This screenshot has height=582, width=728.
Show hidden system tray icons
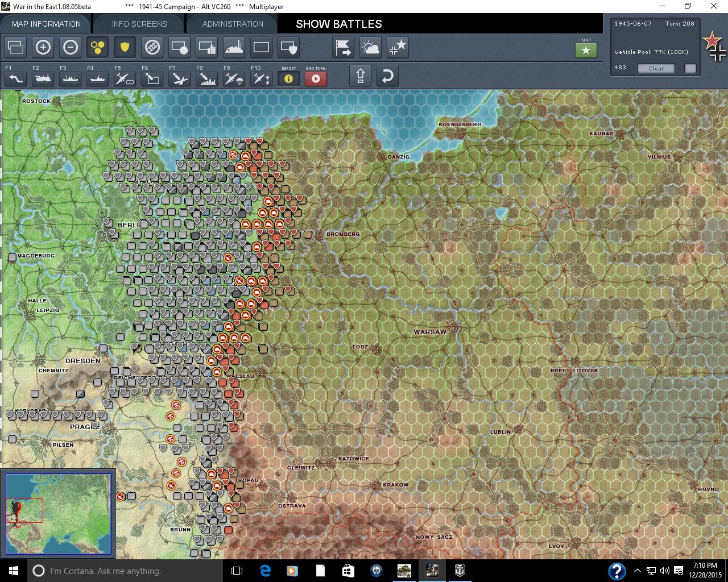pos(638,571)
